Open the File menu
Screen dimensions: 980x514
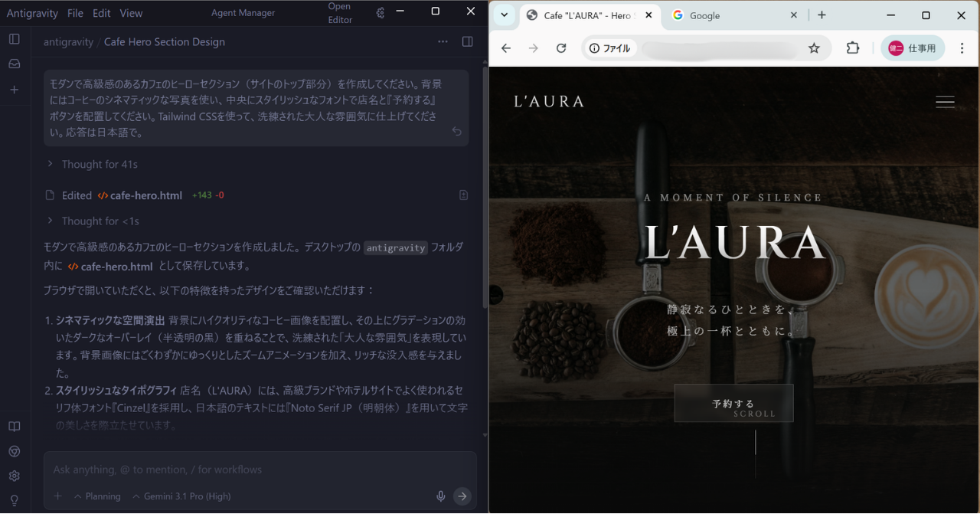[x=75, y=13]
